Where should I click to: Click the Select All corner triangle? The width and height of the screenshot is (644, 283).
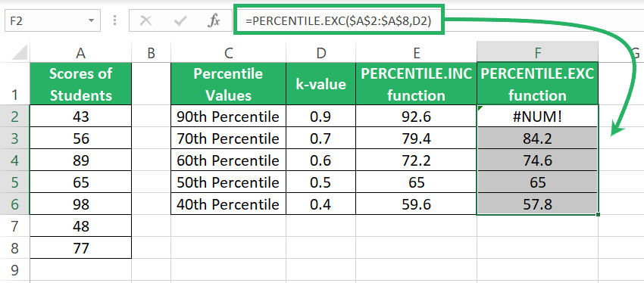tap(17, 53)
